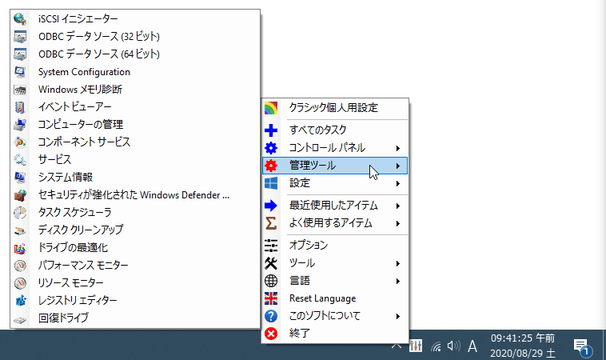This screenshot has width=606, height=360.
Task: Click the tray sliders app icon
Action: (x=416, y=346)
